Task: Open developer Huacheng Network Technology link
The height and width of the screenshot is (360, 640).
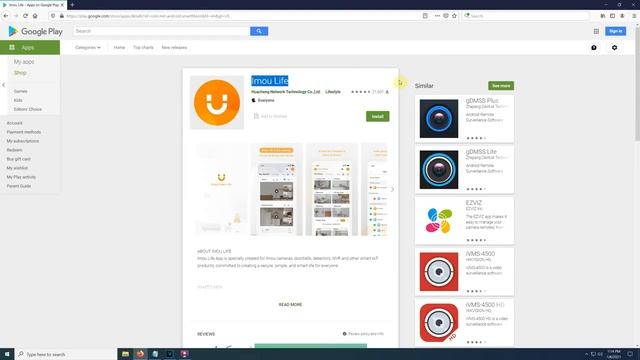Action: (x=286, y=92)
